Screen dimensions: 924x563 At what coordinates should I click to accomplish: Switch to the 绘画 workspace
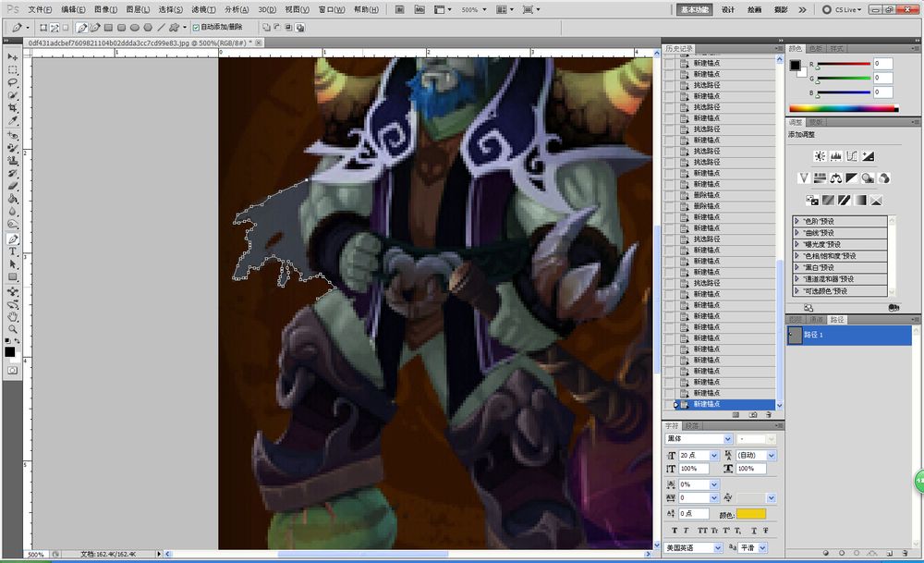(x=754, y=9)
